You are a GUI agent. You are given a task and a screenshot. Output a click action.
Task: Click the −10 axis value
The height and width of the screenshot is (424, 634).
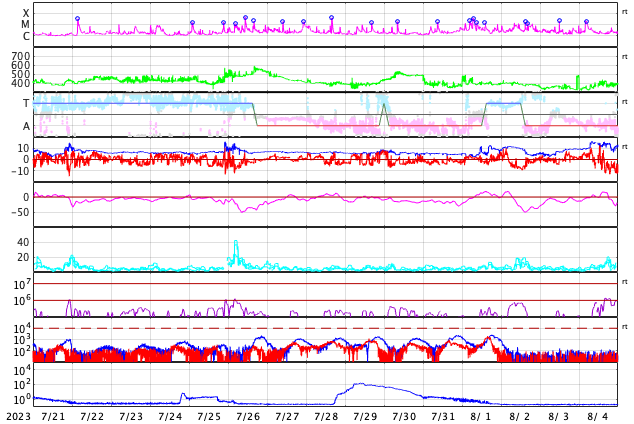(x=21, y=171)
